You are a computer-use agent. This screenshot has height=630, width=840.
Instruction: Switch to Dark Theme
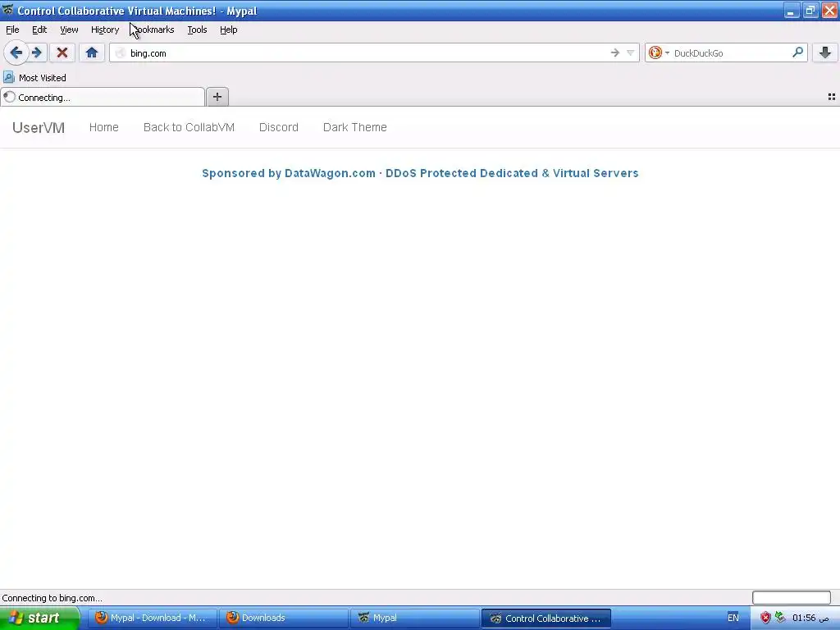[x=354, y=127]
